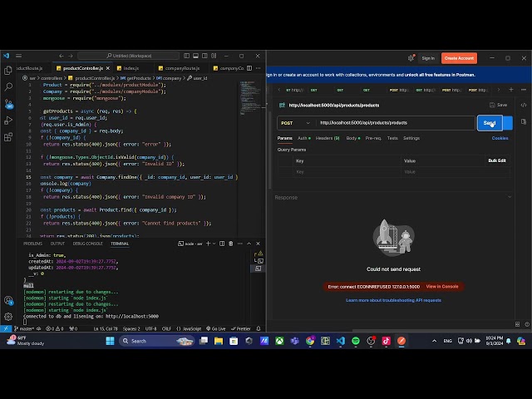
Task: Open Run and Debug view in VS Code
Action: 8,121
